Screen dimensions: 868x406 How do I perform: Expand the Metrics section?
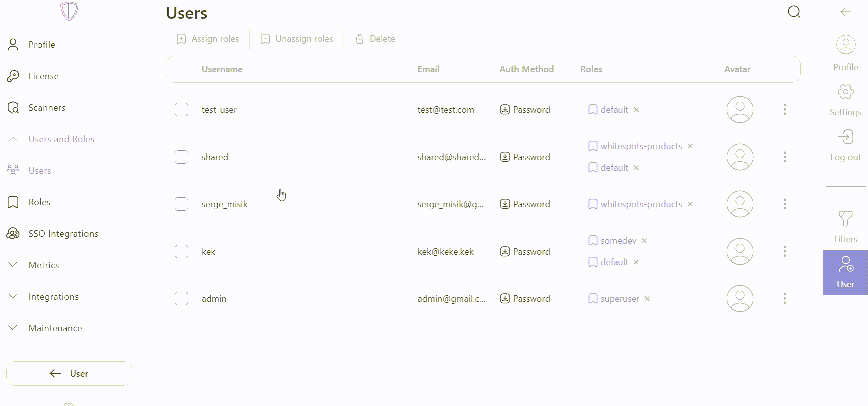tap(13, 265)
